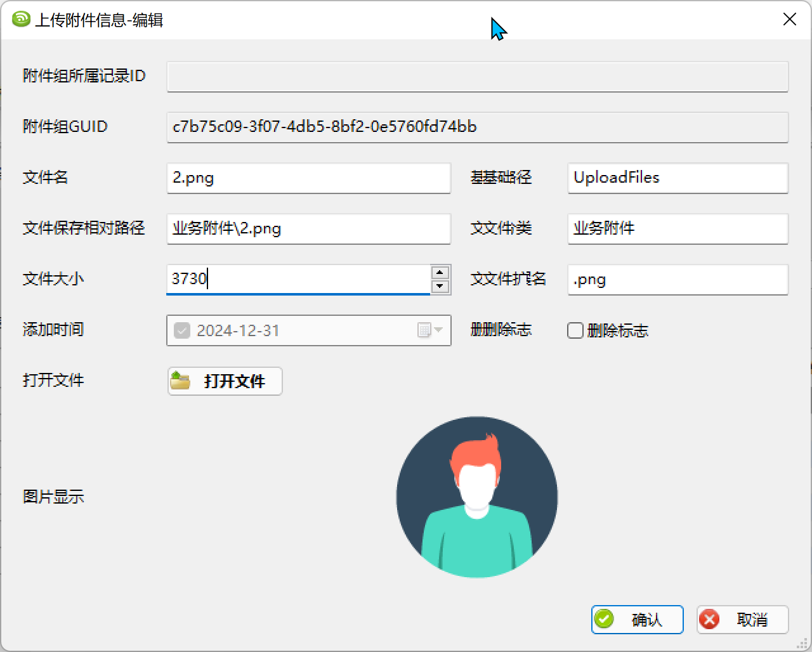Click the 文件大小 label
The width and height of the screenshot is (812, 652).
[53, 279]
